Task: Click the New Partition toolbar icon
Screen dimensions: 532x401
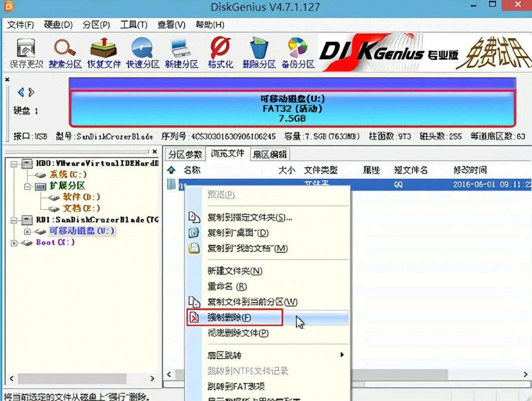Action: tap(181, 48)
